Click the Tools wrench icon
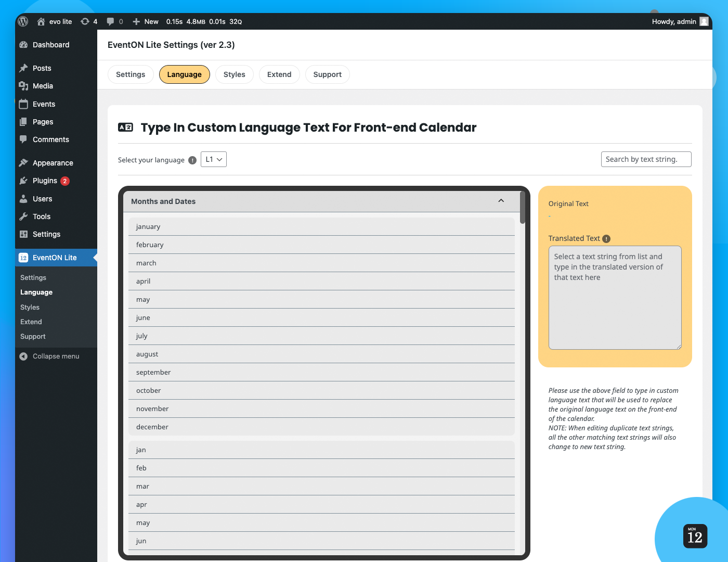This screenshot has height=562, width=728. 23,216
